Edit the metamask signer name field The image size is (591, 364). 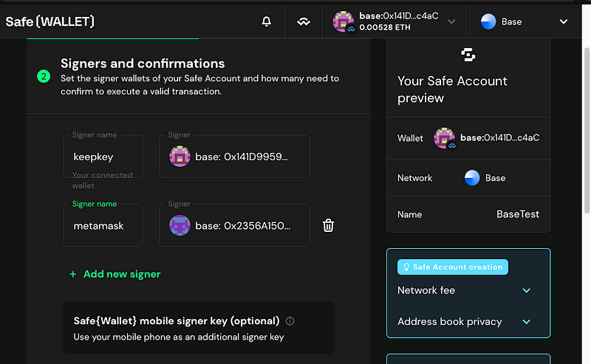point(103,225)
